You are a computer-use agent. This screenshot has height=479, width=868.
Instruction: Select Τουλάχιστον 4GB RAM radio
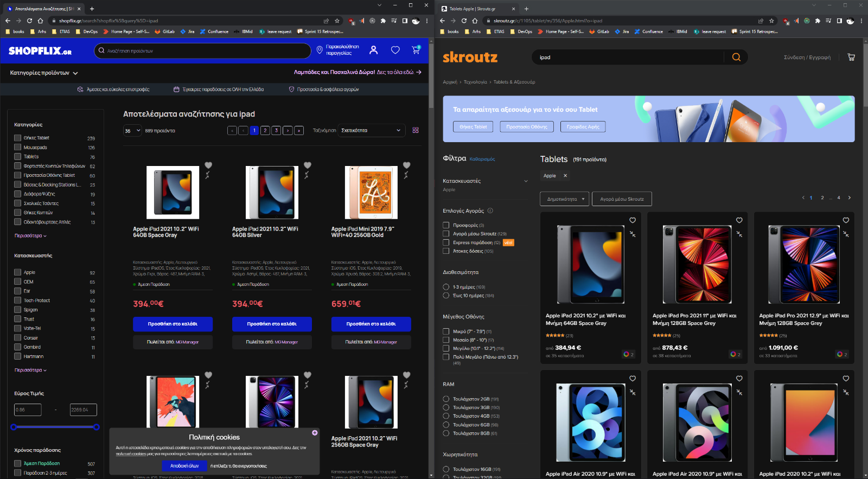tap(446, 416)
